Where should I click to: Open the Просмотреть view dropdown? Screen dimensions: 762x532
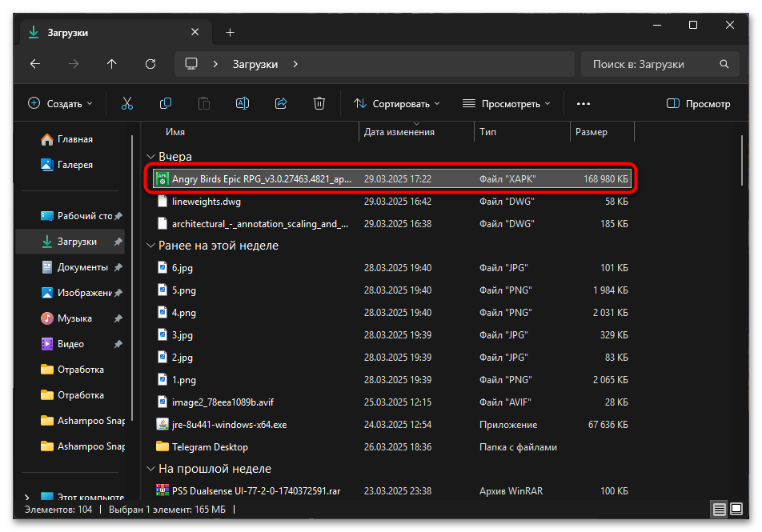point(507,103)
